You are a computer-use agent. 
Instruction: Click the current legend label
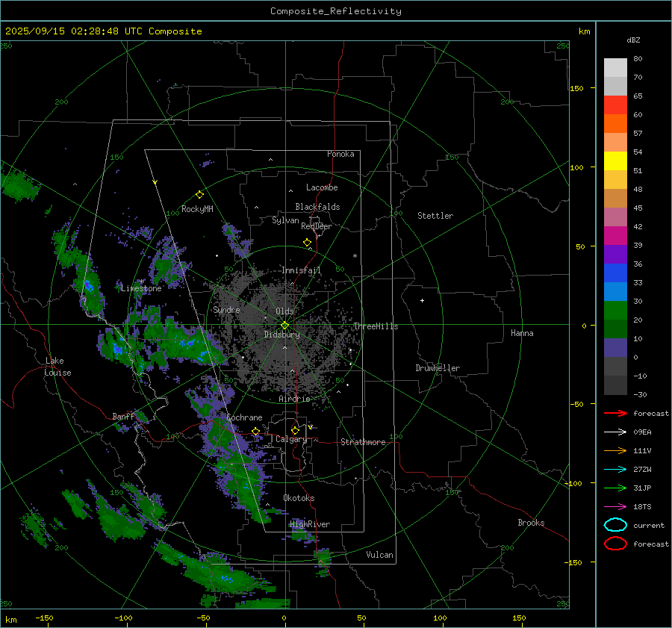[649, 525]
